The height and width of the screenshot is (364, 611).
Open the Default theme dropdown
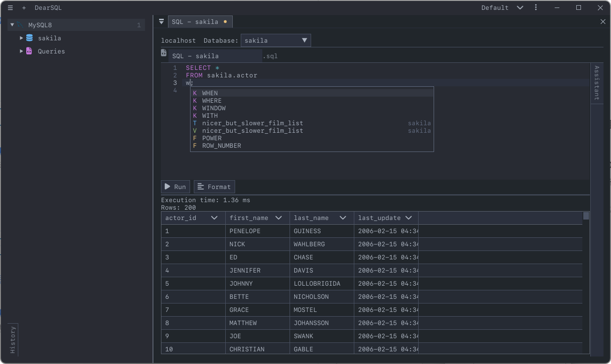(x=502, y=8)
